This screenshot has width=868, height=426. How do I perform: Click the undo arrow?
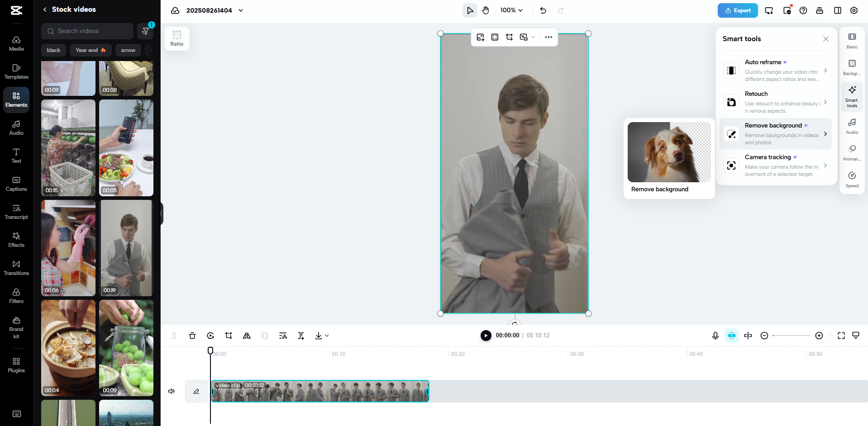[x=543, y=10]
